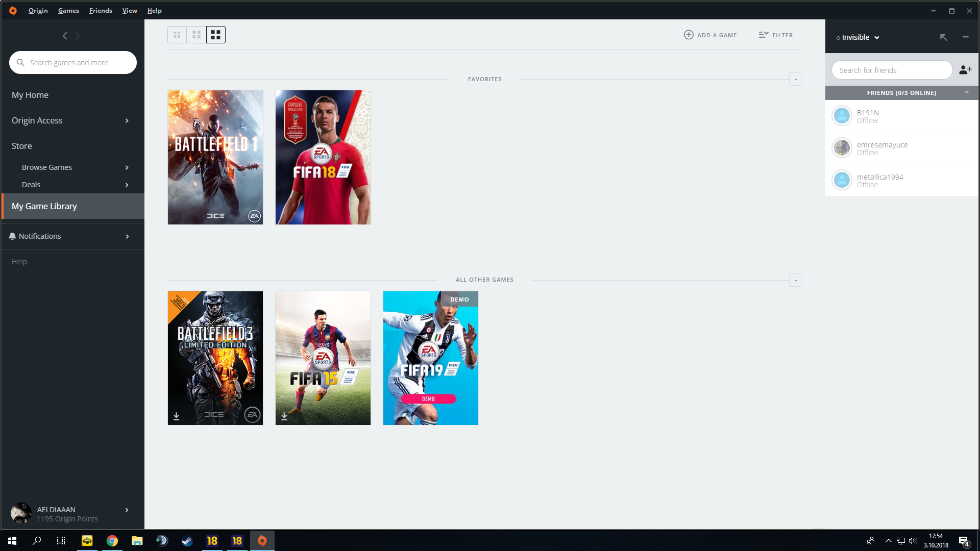
Task: Click the network icon in system tray
Action: click(901, 541)
